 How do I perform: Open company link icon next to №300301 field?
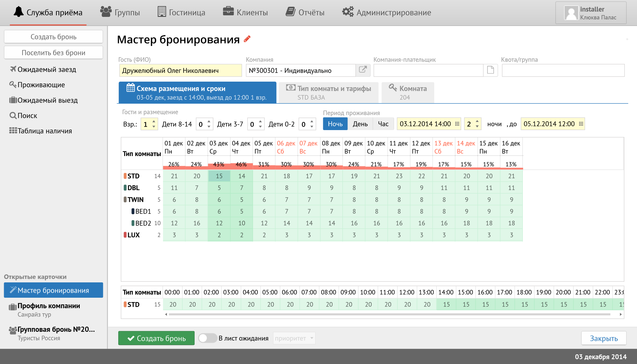[363, 70]
